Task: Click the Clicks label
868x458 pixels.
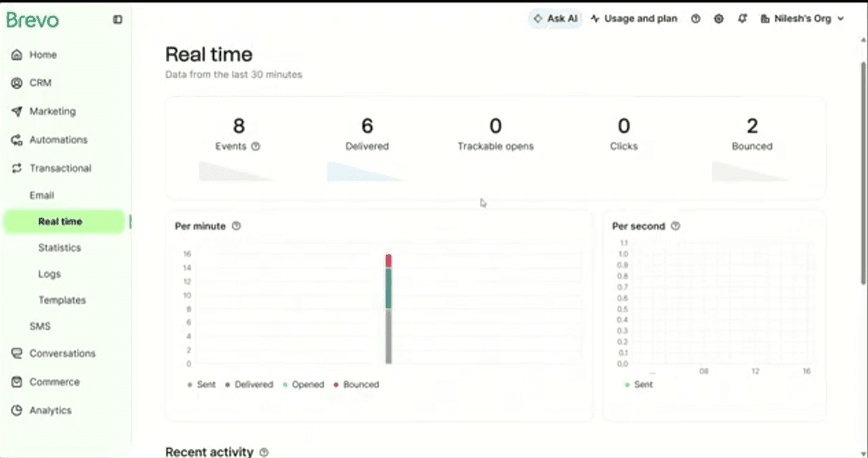Action: click(x=624, y=145)
